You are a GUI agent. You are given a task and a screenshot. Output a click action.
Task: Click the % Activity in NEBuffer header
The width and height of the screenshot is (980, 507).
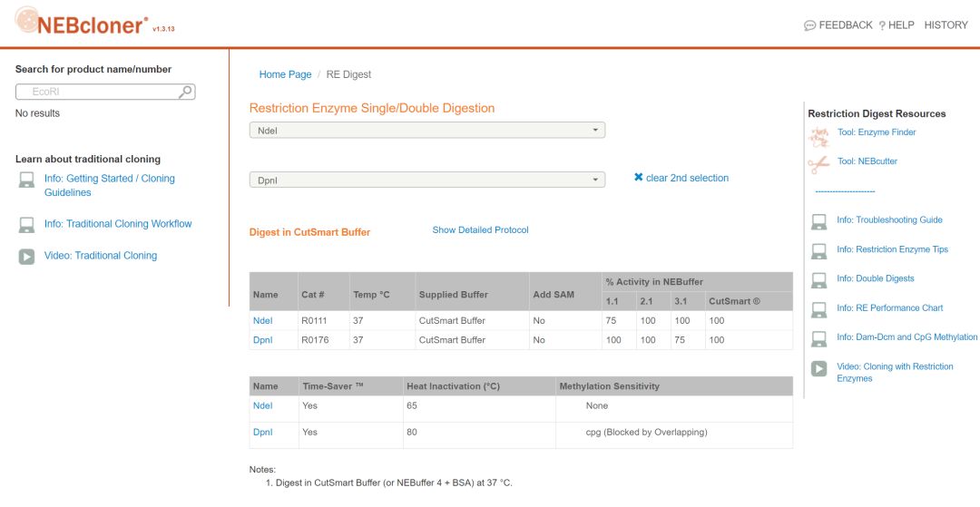pos(654,282)
